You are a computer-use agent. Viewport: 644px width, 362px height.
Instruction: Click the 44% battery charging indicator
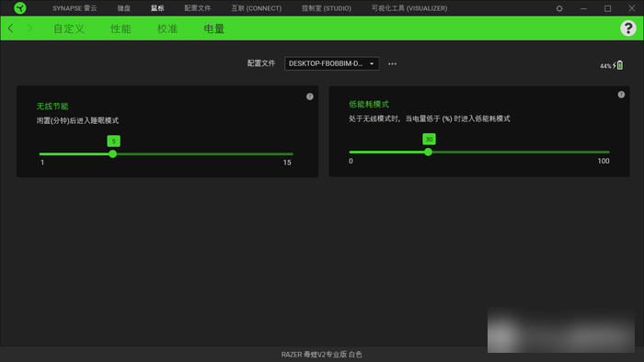(x=612, y=65)
